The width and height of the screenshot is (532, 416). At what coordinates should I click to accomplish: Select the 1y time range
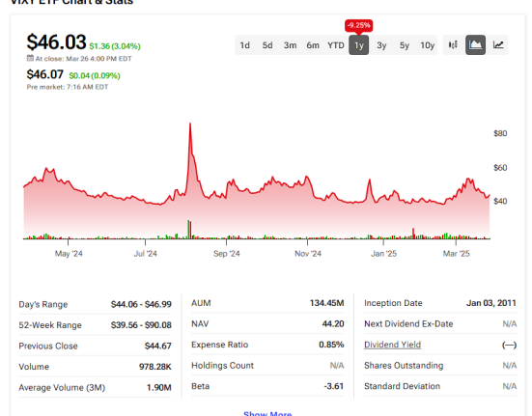point(358,45)
